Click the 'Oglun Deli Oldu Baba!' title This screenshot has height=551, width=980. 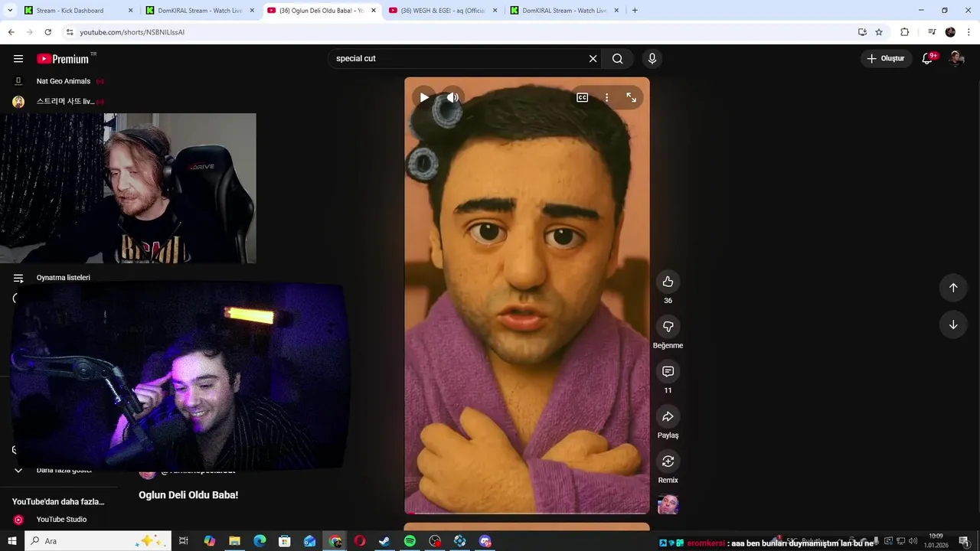tap(188, 495)
